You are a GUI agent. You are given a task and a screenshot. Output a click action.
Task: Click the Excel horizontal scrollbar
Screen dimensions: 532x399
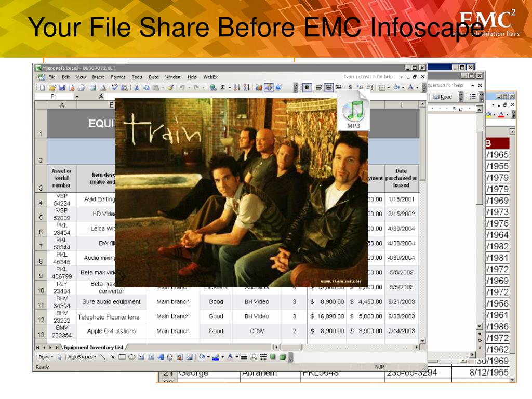tap(347, 347)
